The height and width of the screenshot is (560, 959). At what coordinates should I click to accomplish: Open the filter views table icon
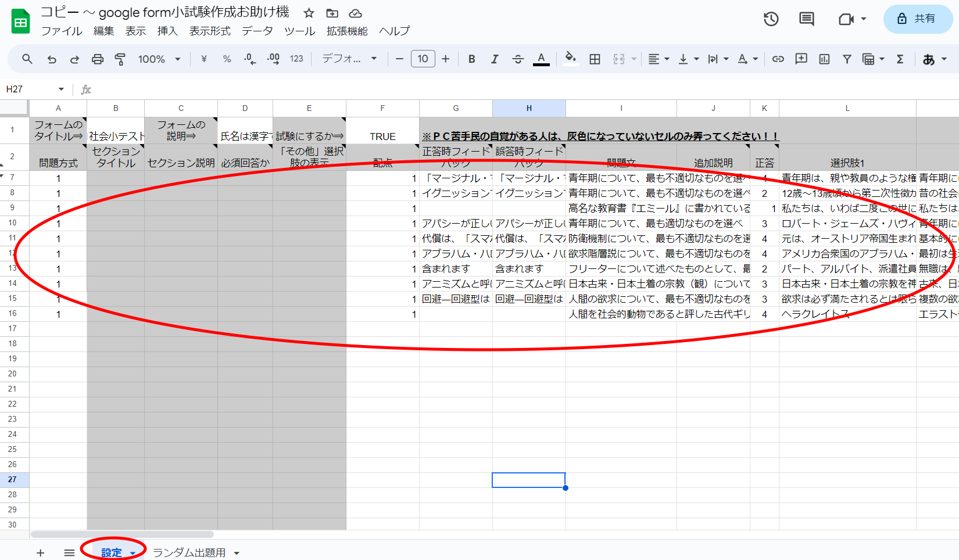click(868, 59)
